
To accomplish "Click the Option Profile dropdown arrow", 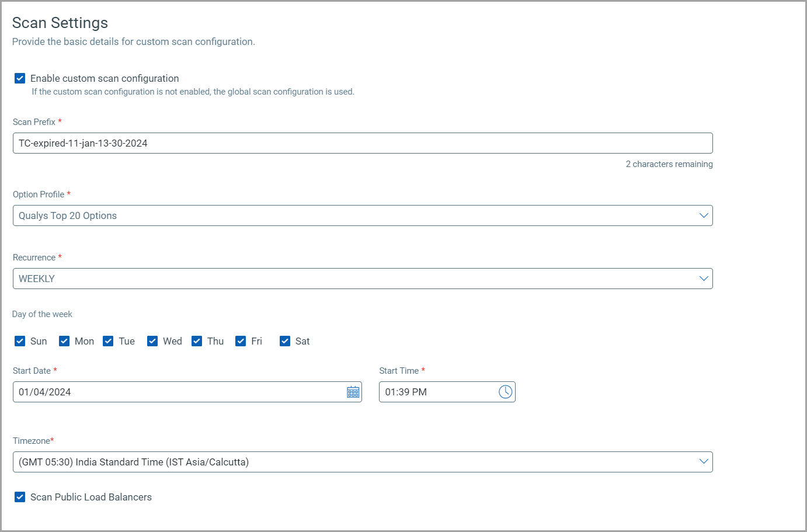I will (x=704, y=215).
